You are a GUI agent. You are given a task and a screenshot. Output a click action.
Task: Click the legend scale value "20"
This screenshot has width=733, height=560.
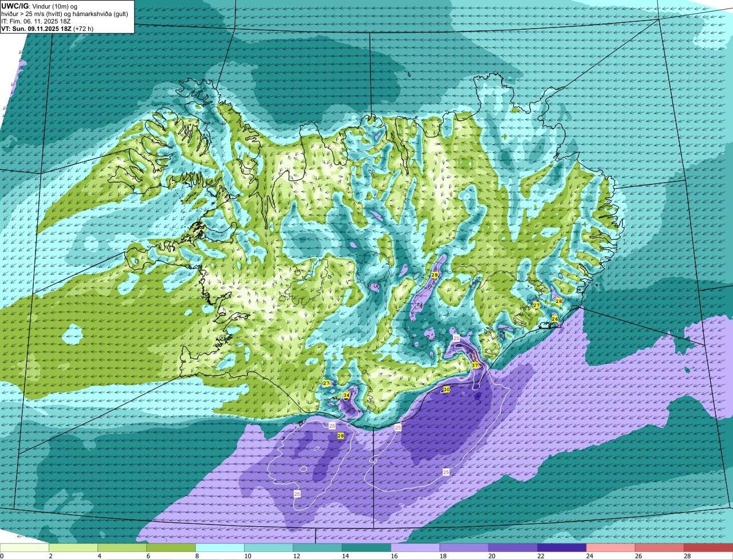492,556
